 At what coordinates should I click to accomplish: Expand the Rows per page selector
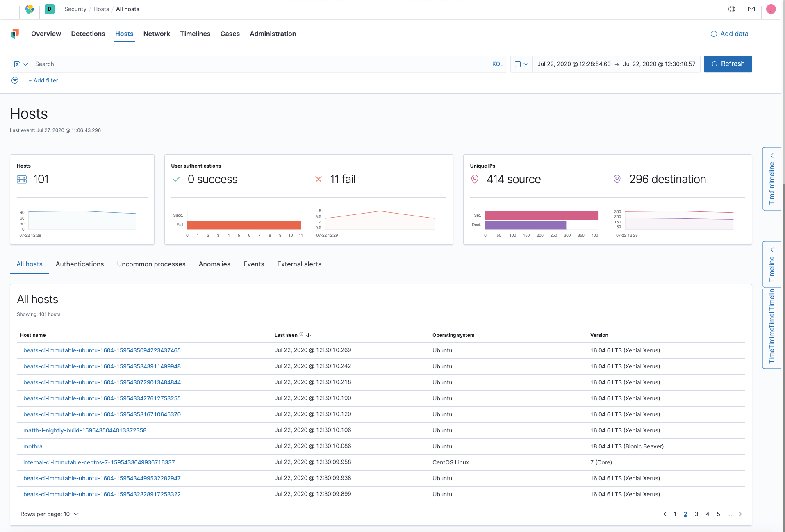pyautogui.click(x=50, y=514)
